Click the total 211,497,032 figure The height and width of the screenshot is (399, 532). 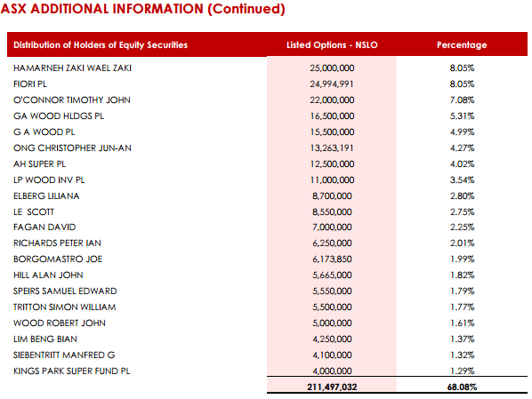coord(332,387)
